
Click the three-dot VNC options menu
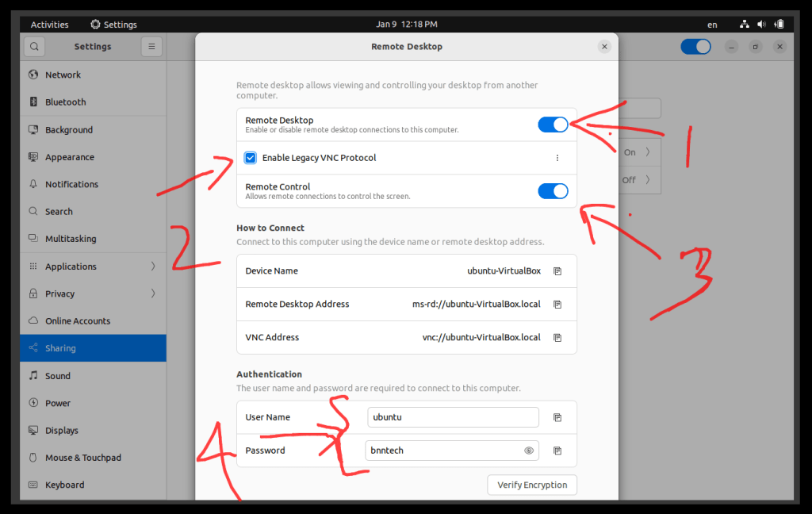(x=557, y=158)
